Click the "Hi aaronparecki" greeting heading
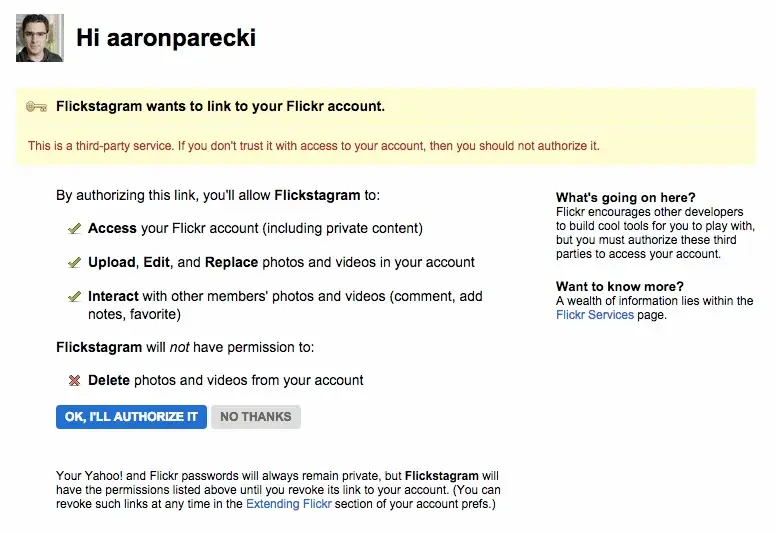This screenshot has width=776, height=533. coord(166,39)
